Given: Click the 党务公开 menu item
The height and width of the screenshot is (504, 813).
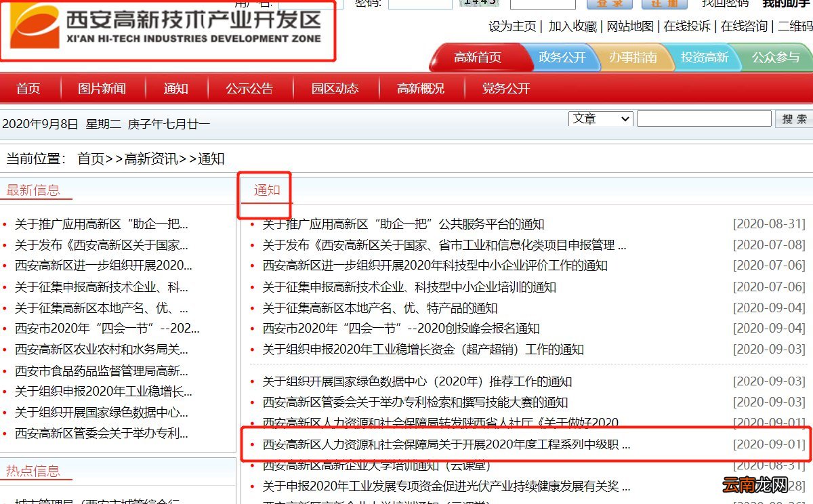Looking at the screenshot, I should pos(506,89).
